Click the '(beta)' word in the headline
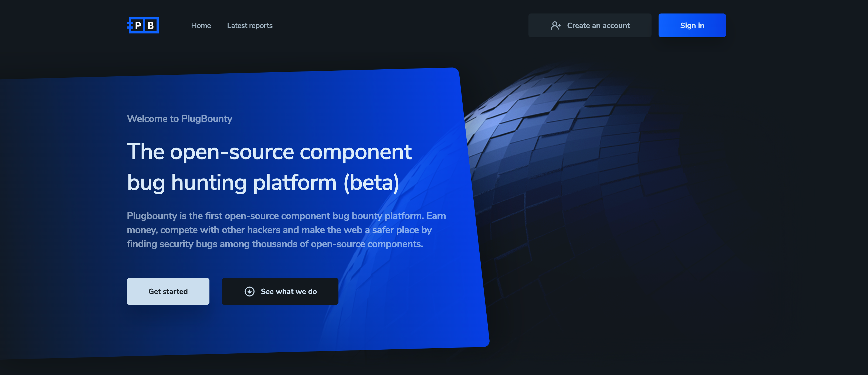The image size is (868, 375). [x=371, y=183]
